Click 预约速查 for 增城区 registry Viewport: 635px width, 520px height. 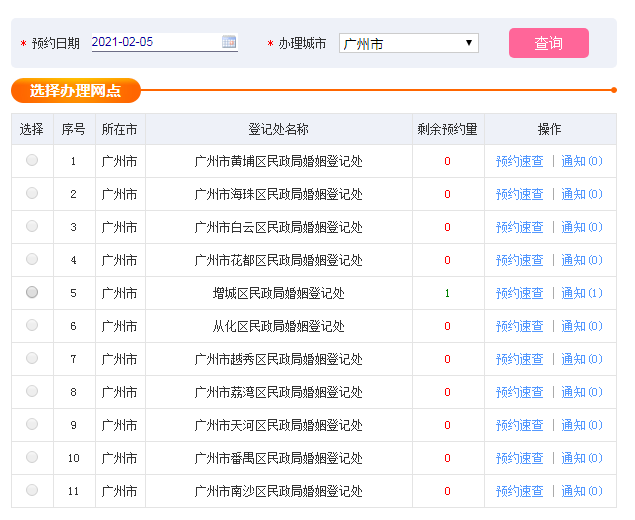(519, 293)
